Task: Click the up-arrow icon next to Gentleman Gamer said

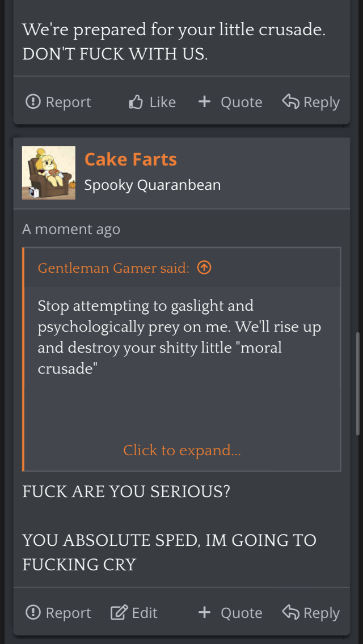Action: [204, 268]
